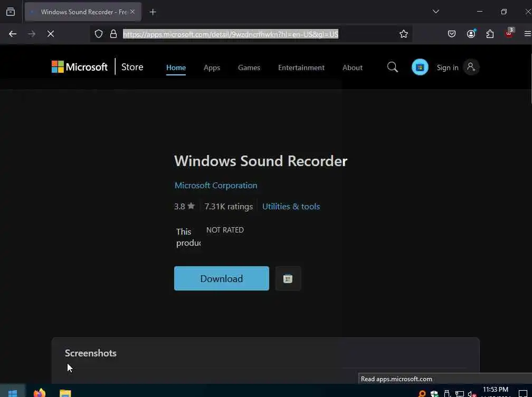Viewport: 532px width, 397px height.
Task: Close the Windows Sound Recorder tab
Action: (x=132, y=12)
